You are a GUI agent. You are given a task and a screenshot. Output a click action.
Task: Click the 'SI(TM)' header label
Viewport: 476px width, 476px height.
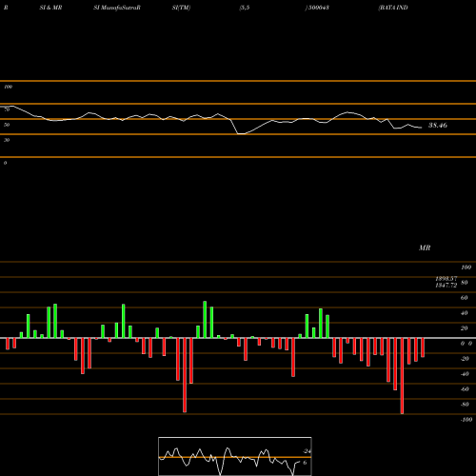click(x=181, y=8)
